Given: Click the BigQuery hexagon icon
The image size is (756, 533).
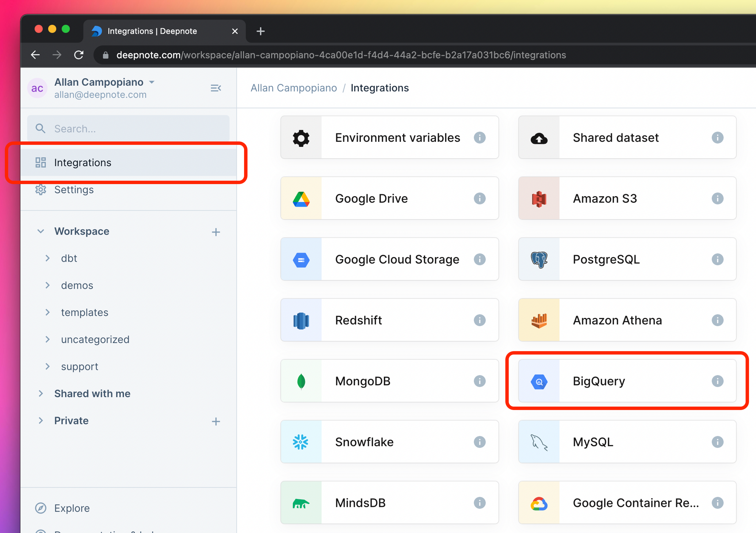Looking at the screenshot, I should [539, 382].
